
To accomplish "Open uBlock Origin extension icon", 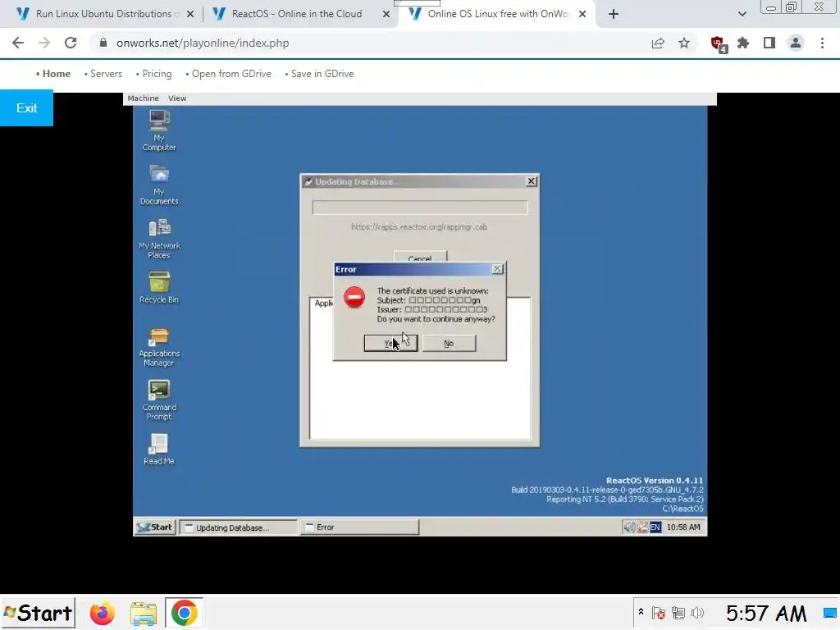I will pyautogui.click(x=718, y=44).
